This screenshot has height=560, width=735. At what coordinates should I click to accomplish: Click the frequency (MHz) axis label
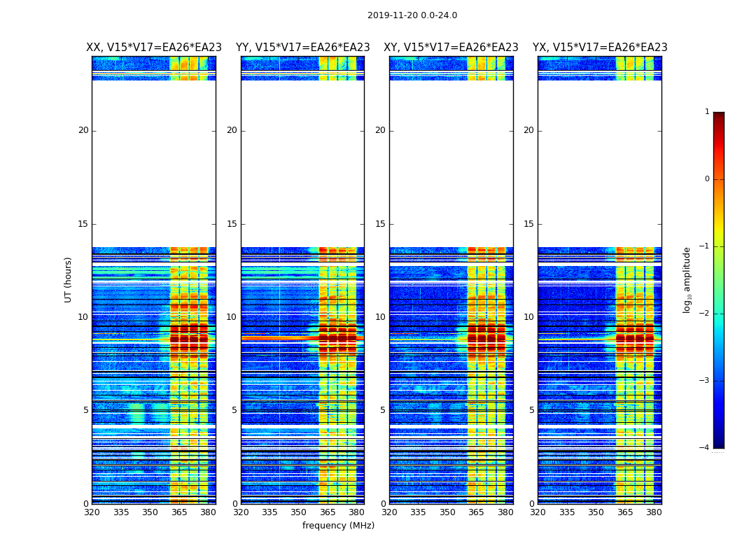[x=338, y=525]
